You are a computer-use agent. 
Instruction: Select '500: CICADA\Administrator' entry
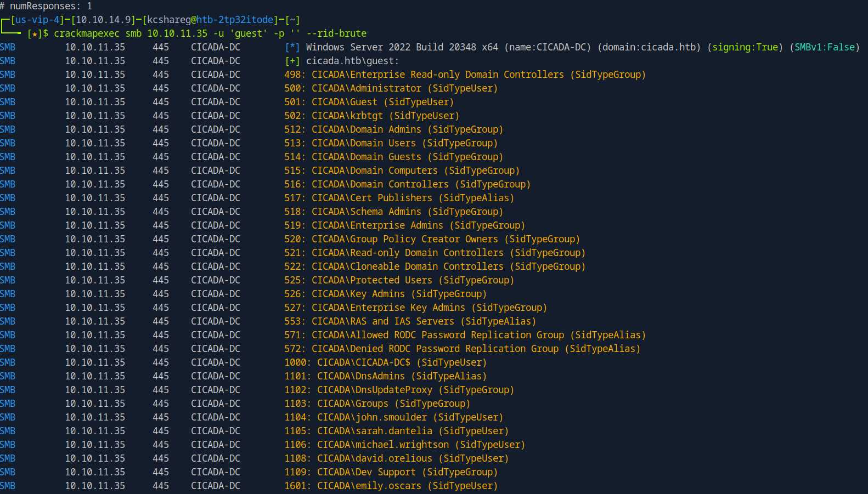pyautogui.click(x=391, y=88)
